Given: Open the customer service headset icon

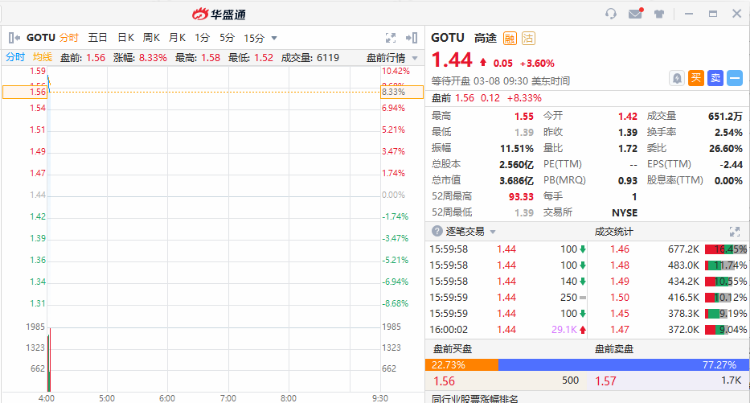Looking at the screenshot, I should [x=611, y=13].
